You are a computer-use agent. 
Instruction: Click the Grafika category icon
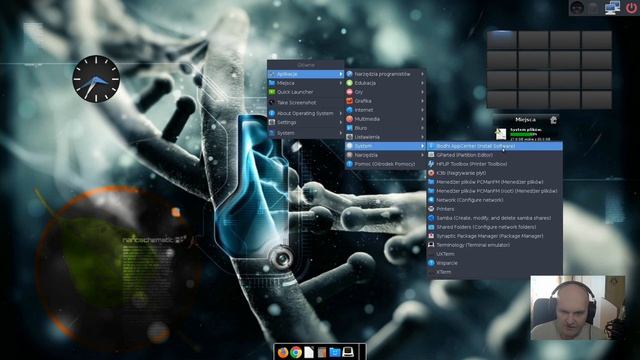tap(349, 101)
